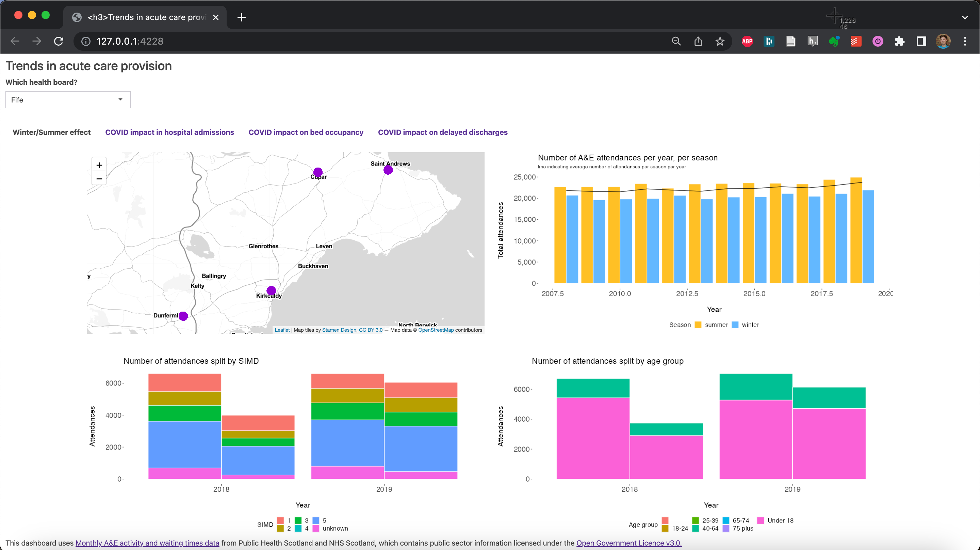Click the zoom magnifier icon in the address bar
Image resolution: width=980 pixels, height=550 pixels.
coord(676,41)
